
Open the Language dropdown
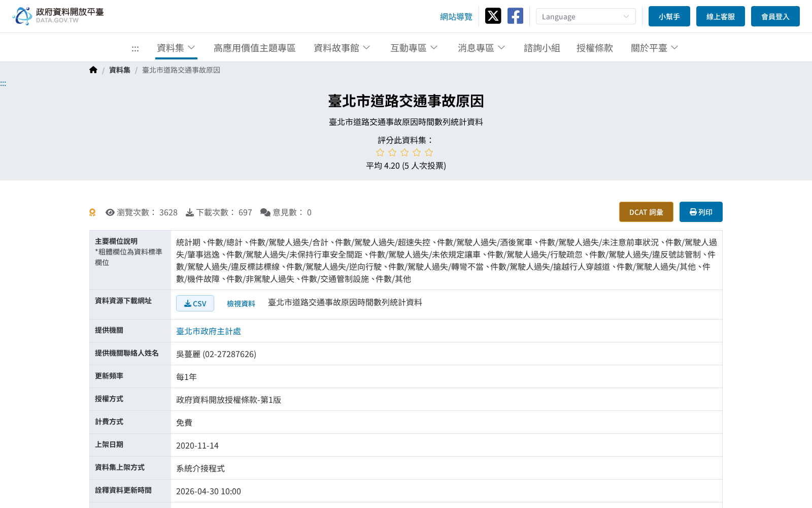586,16
